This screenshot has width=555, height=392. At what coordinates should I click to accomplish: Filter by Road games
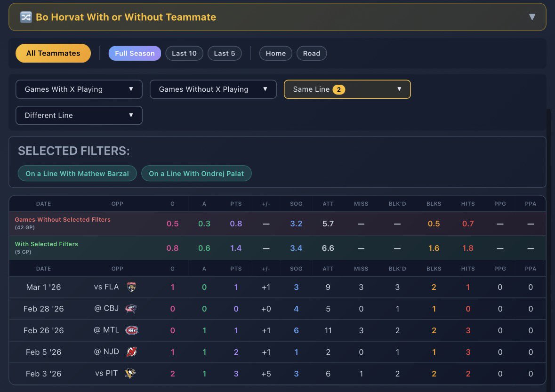point(312,54)
